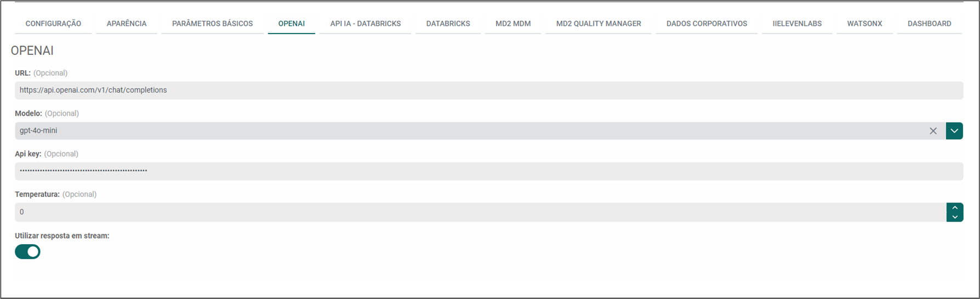The image size is (980, 299).
Task: Focus the Api key password field
Action: pyautogui.click(x=488, y=171)
